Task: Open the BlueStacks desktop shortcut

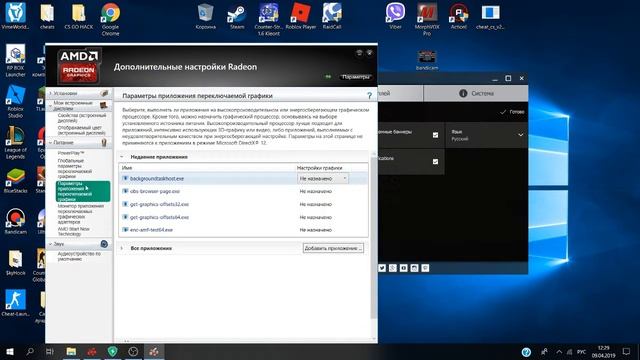Action: pyautogui.click(x=16, y=180)
